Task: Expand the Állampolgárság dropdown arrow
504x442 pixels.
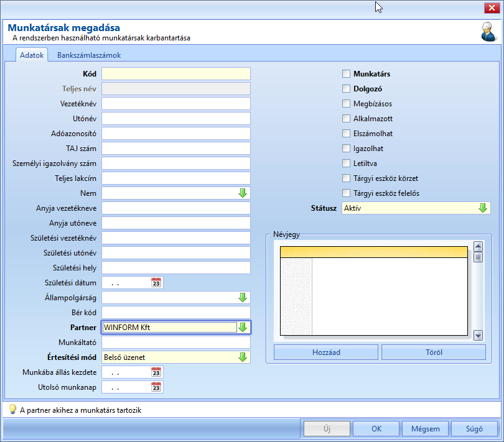Action: pyautogui.click(x=243, y=297)
